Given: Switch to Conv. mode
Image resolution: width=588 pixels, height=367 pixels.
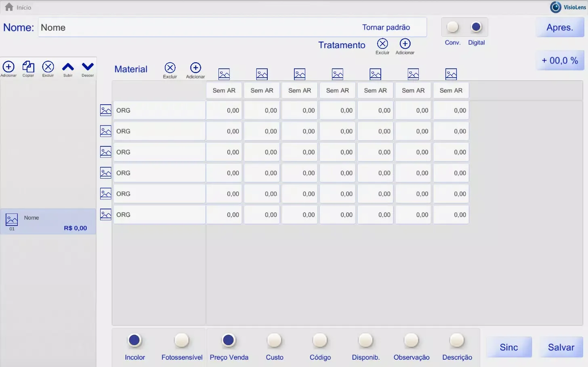Looking at the screenshot, I should tap(452, 27).
